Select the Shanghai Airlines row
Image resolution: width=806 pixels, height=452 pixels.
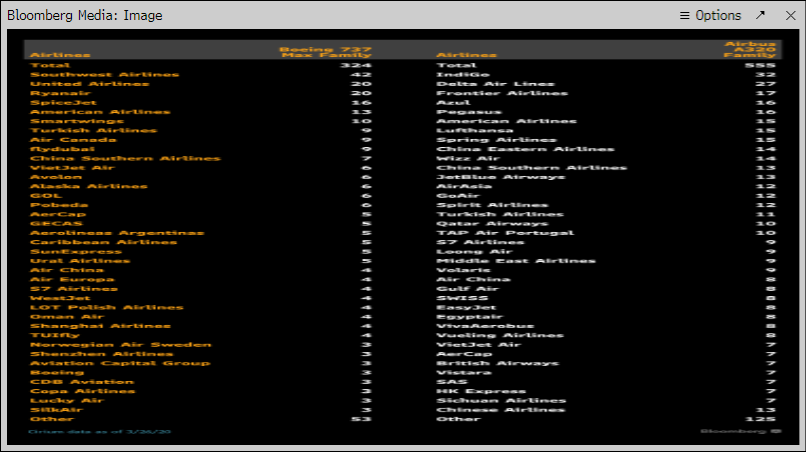[x=200, y=326]
